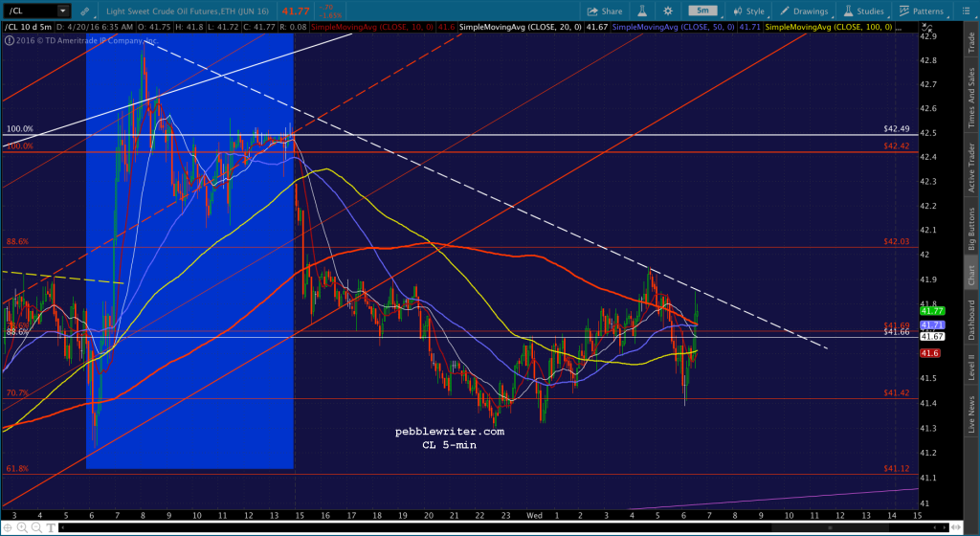The height and width of the screenshot is (536, 980).
Task: Click the $42.42 Fibonacci level label
Action: click(x=895, y=145)
